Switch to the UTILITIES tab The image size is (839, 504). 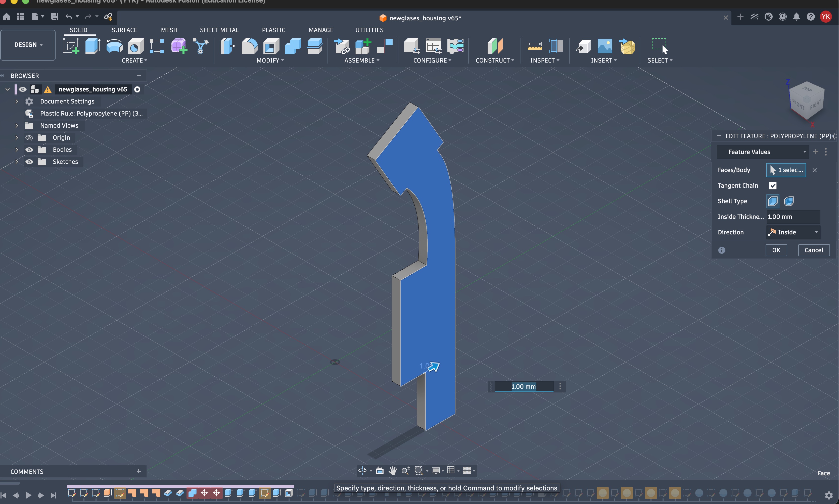tap(369, 30)
